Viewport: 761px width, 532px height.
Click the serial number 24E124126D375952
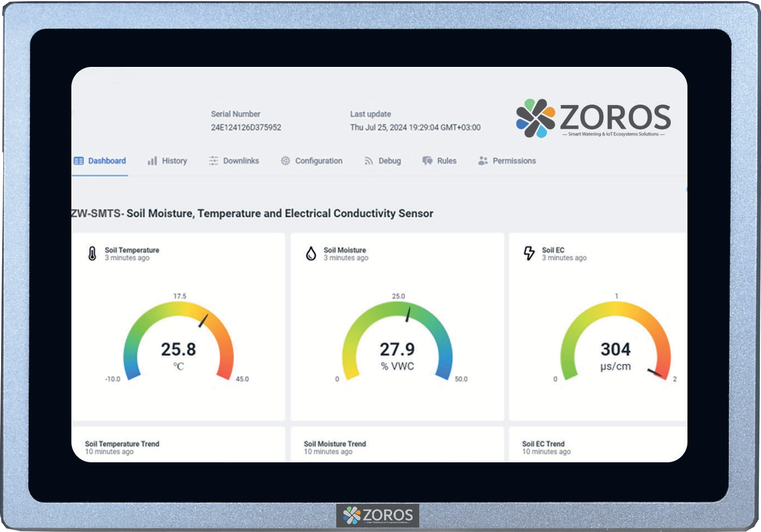click(x=245, y=127)
